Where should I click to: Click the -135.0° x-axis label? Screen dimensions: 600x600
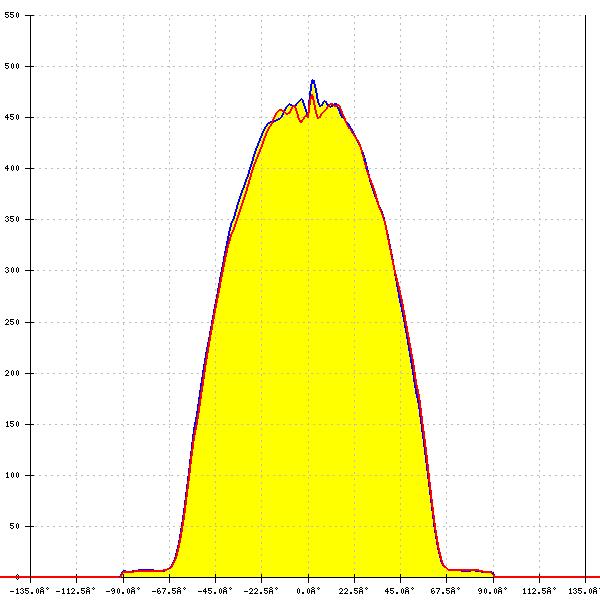click(29, 591)
